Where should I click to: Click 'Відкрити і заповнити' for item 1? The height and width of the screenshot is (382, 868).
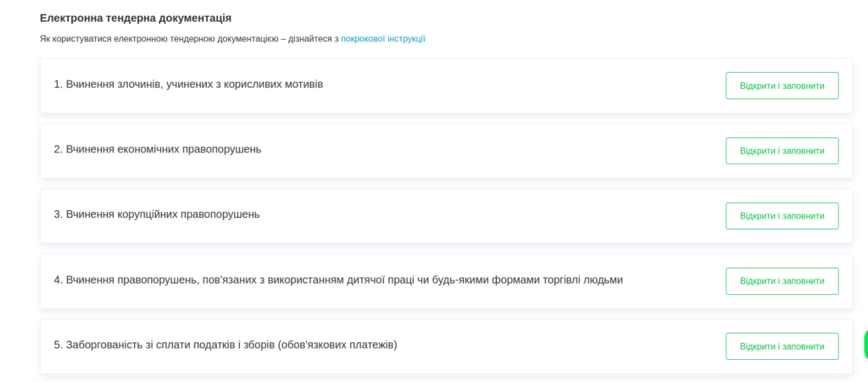(782, 86)
